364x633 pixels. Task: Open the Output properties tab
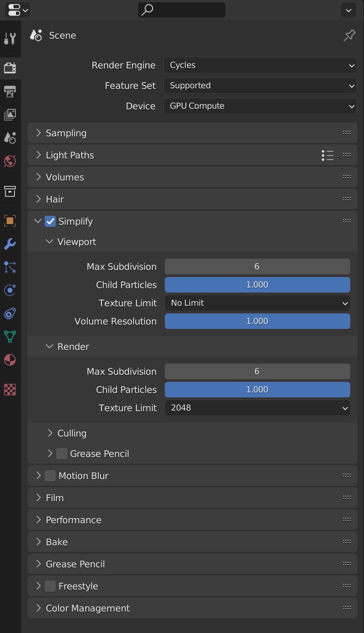[10, 91]
